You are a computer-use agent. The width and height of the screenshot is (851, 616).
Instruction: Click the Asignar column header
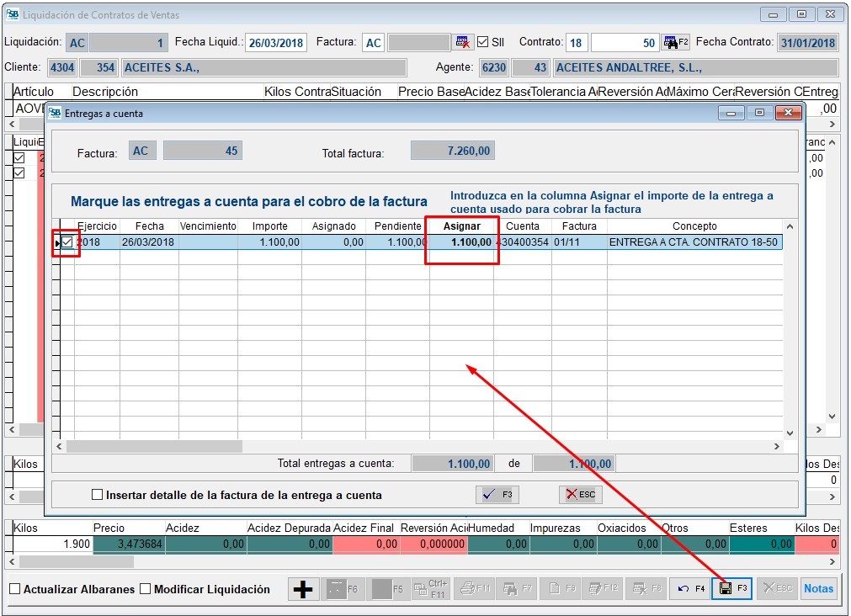tap(461, 226)
